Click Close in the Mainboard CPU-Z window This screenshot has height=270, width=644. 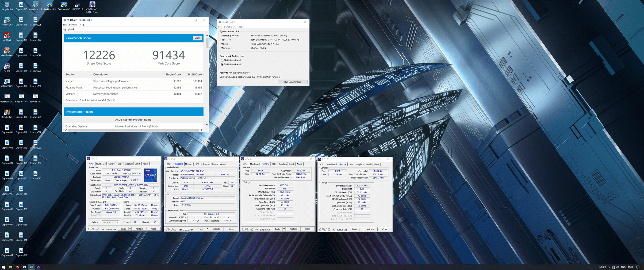coord(231,229)
